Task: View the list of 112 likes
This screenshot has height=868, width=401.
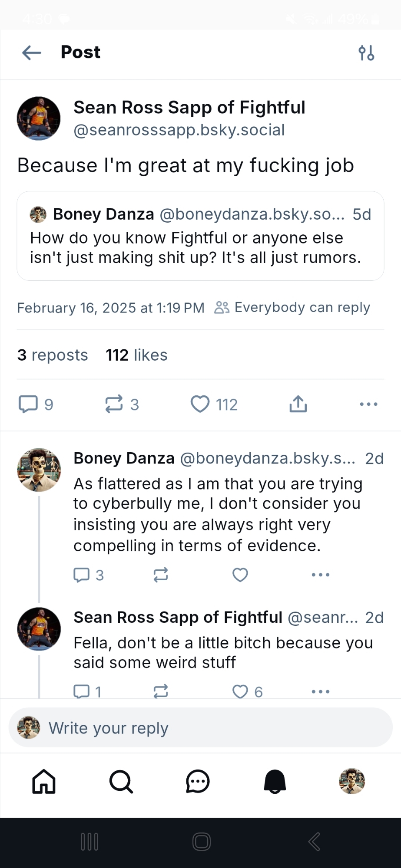Action: [x=136, y=355]
